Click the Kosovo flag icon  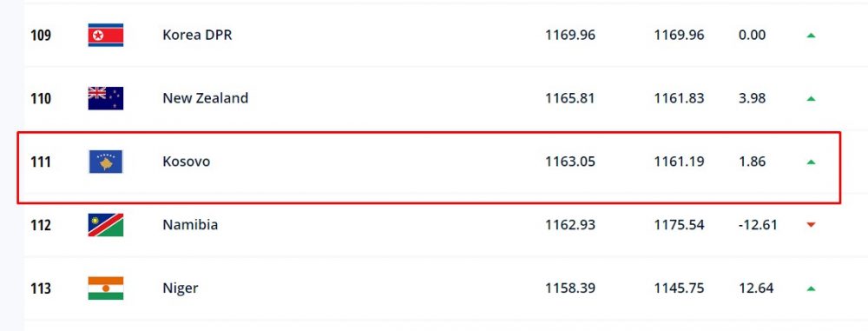point(106,162)
